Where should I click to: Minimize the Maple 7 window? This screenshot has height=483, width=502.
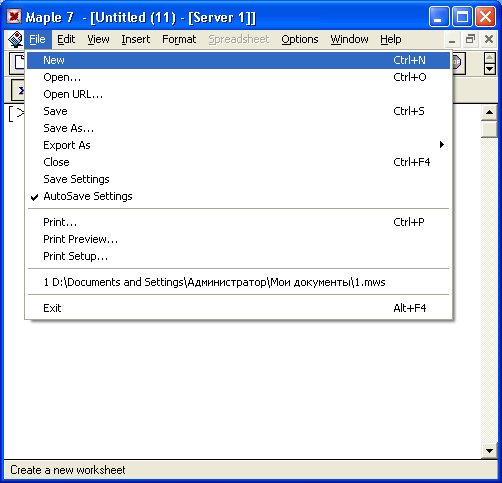(x=439, y=16)
